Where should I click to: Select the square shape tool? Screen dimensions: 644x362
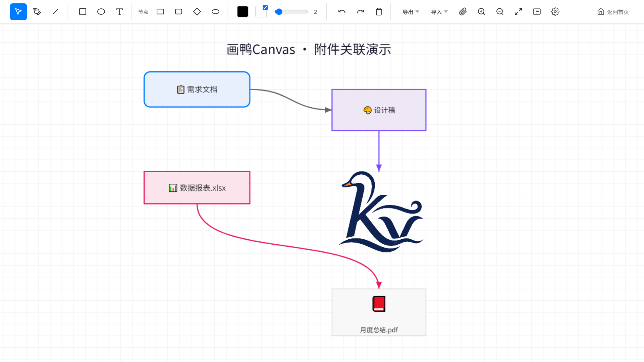(83, 12)
